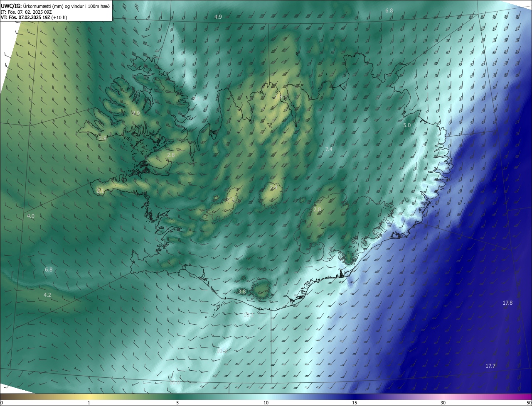532x406 pixels.
Task: Click the 0 tick on the color scale
Action: [x=1, y=403]
